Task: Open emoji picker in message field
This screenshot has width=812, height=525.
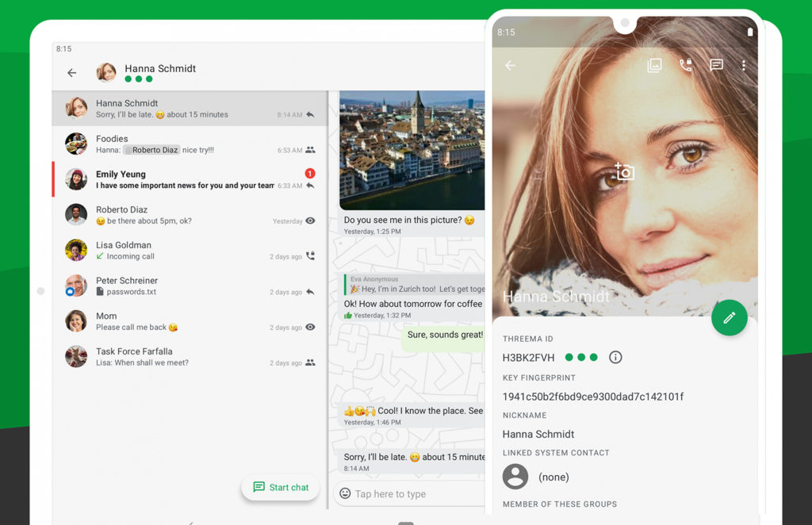Action: (x=345, y=493)
